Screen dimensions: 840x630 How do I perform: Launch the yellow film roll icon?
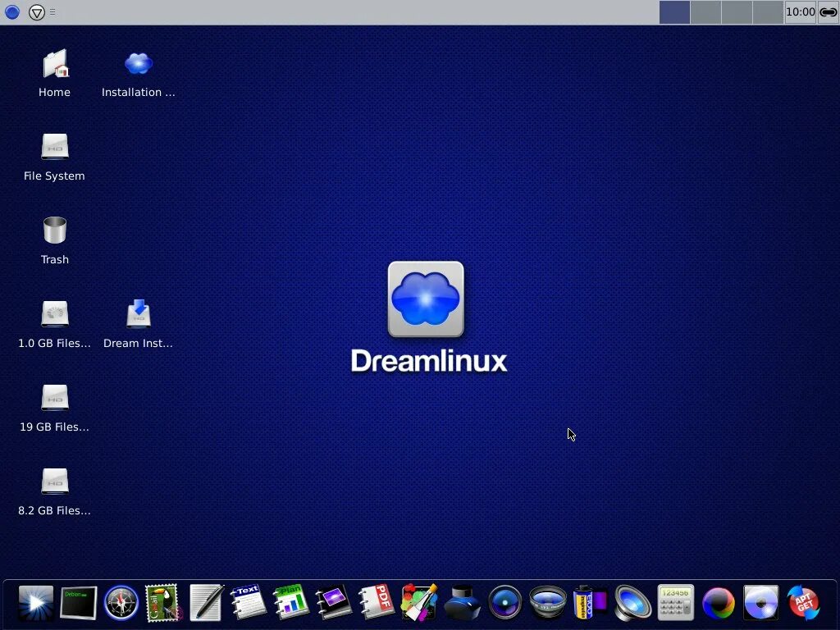point(590,603)
